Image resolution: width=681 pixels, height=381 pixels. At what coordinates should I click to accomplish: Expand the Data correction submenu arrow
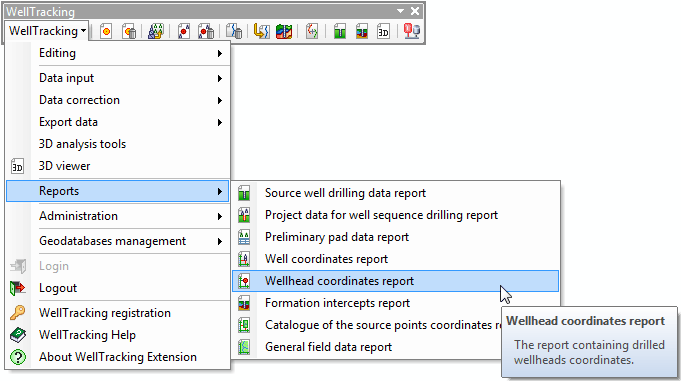220,100
